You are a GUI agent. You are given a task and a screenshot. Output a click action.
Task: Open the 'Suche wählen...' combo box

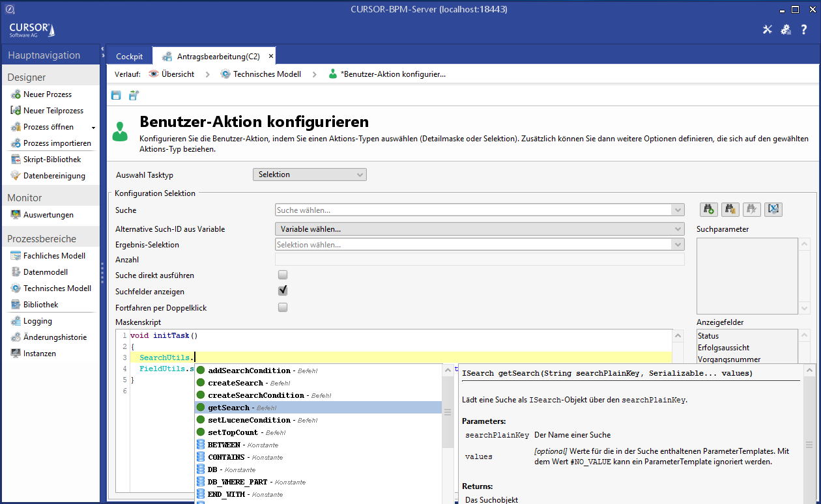pos(480,210)
